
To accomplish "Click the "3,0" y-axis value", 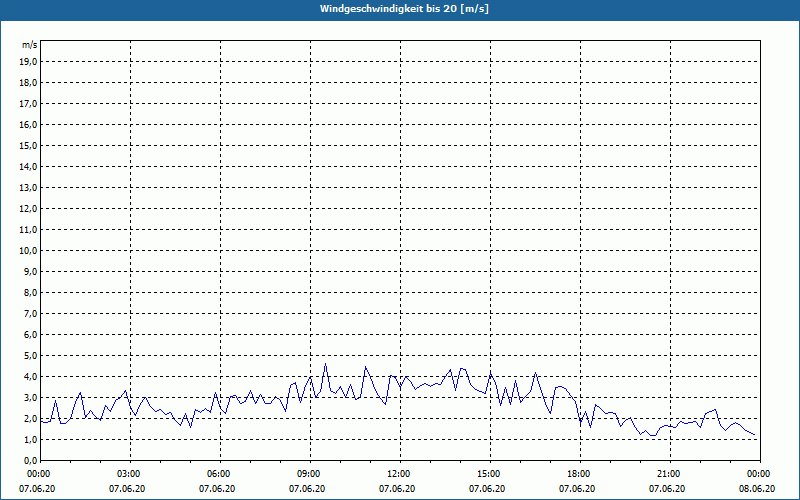I will 30,397.
